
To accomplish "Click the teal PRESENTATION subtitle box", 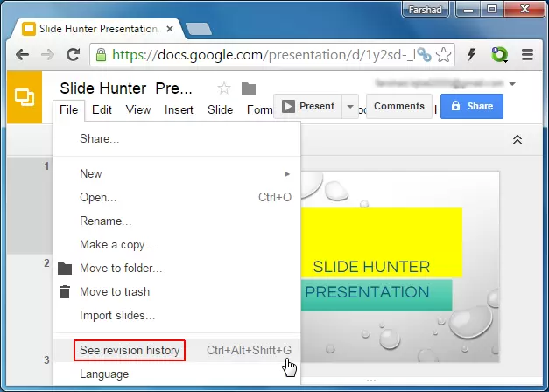I will pyautogui.click(x=377, y=295).
